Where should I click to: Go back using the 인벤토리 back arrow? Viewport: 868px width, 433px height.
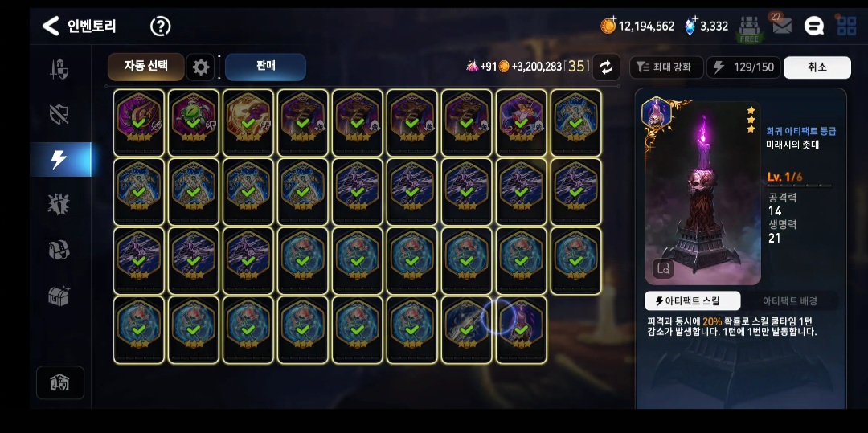pos(51,26)
